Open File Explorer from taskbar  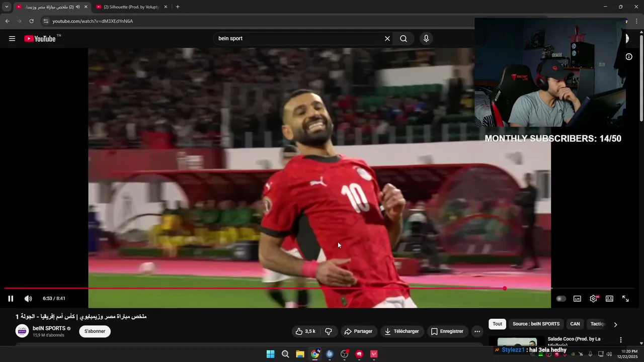click(x=300, y=354)
